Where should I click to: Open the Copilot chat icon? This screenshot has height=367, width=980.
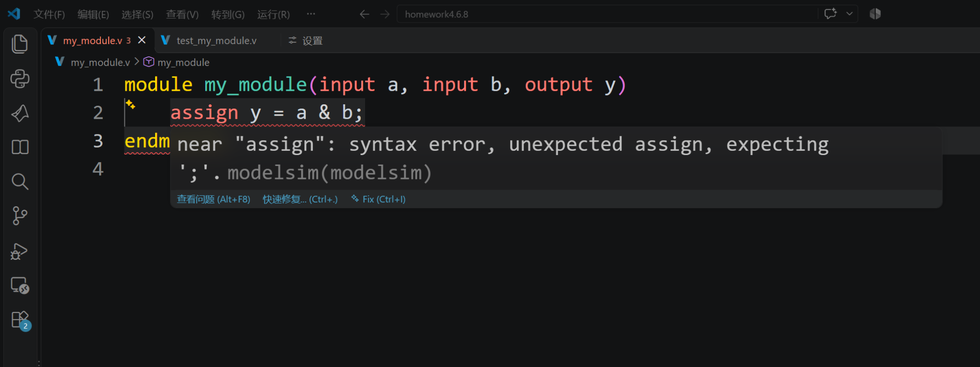(x=830, y=14)
